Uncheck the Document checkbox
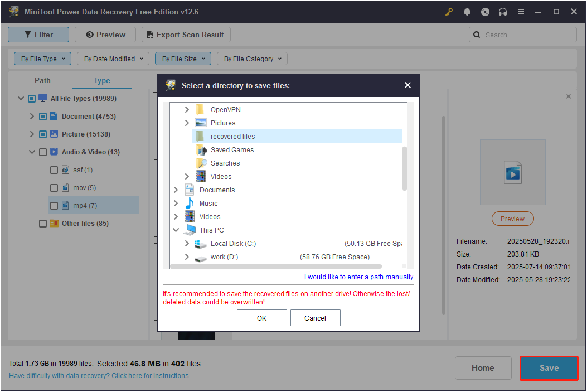The height and width of the screenshot is (392, 587). (42, 116)
